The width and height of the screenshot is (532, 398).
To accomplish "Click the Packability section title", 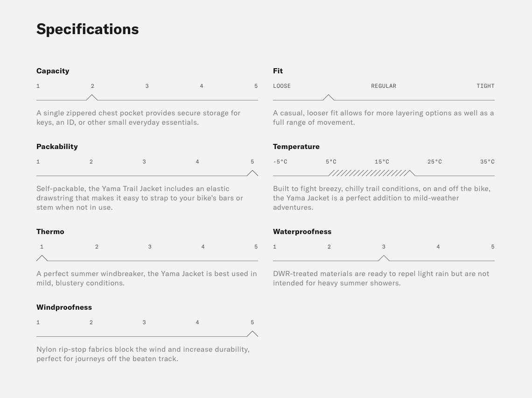I will (x=57, y=147).
